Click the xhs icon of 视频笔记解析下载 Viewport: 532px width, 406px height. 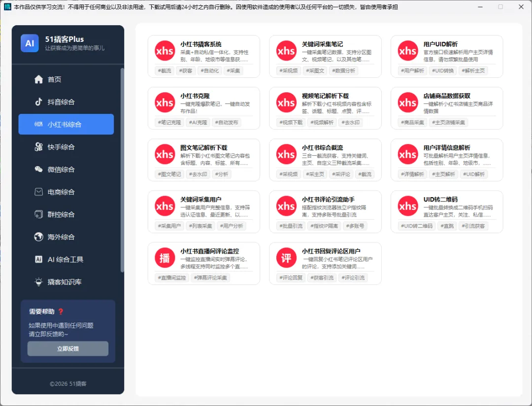tap(286, 102)
